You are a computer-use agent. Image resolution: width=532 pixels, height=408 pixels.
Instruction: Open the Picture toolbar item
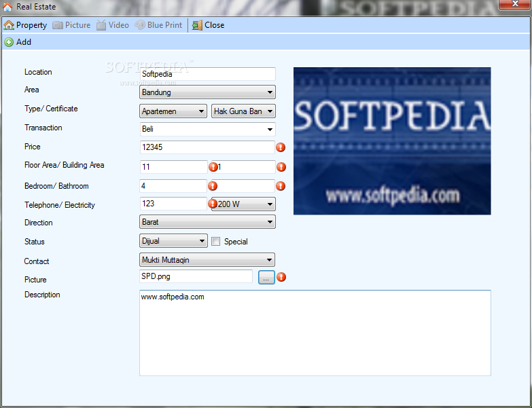[x=71, y=25]
